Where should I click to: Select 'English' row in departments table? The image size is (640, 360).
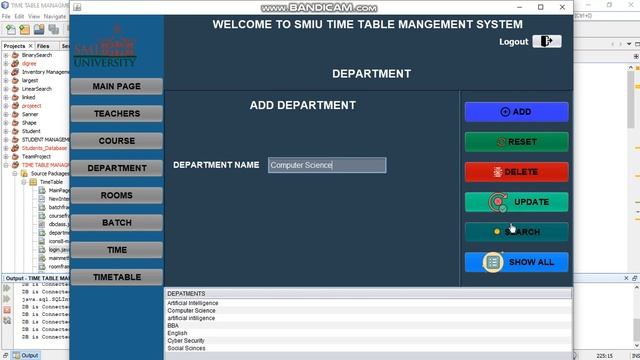(367, 333)
